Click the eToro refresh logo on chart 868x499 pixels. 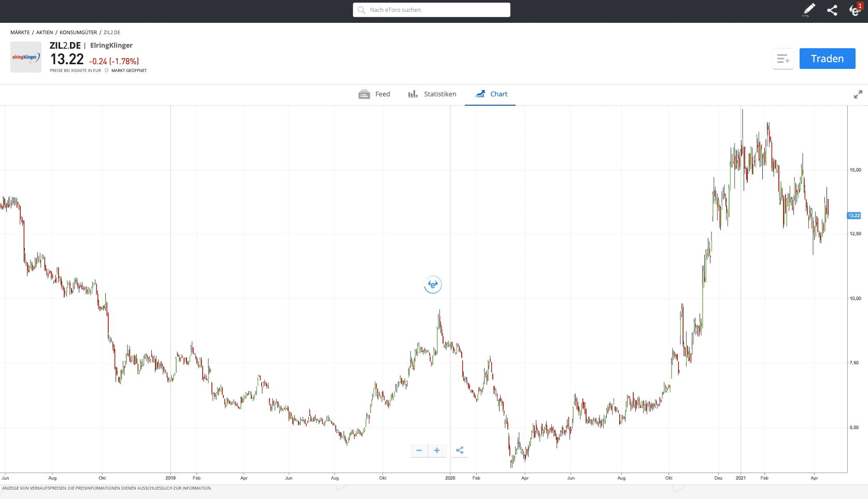click(x=433, y=284)
